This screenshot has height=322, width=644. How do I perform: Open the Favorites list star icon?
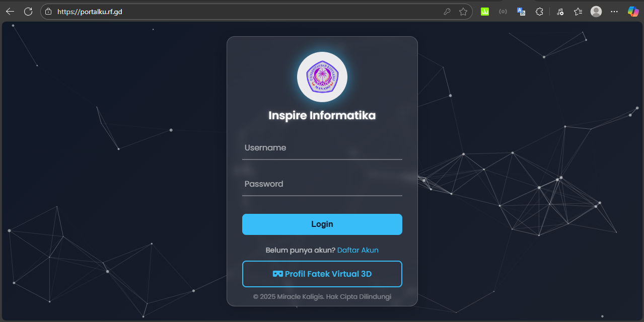[578, 11]
